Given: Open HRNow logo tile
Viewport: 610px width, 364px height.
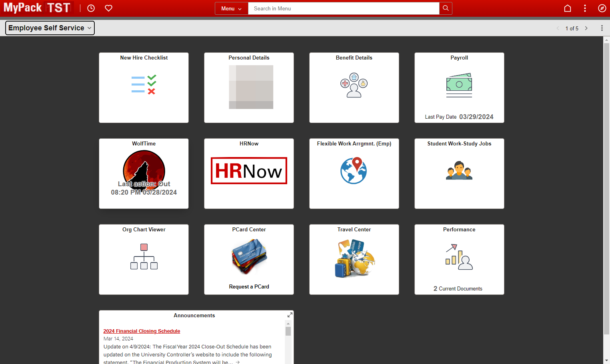Looking at the screenshot, I should point(249,171).
